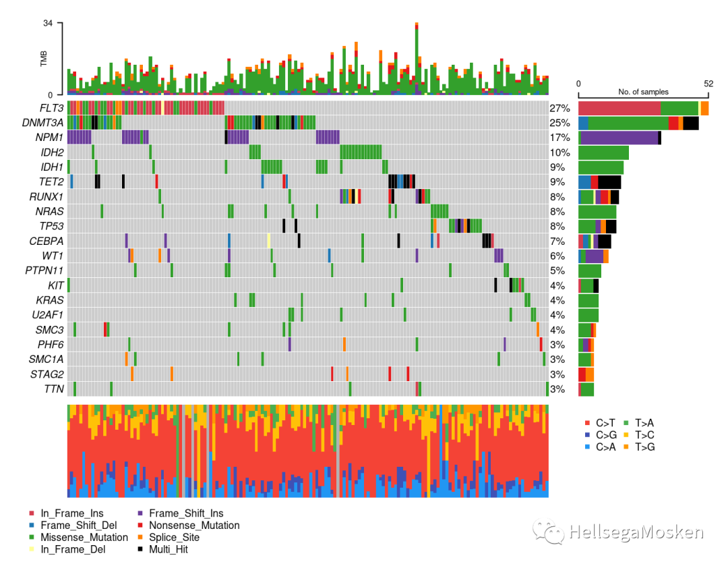Click the 5% value beside PTPN11

pyautogui.click(x=557, y=271)
